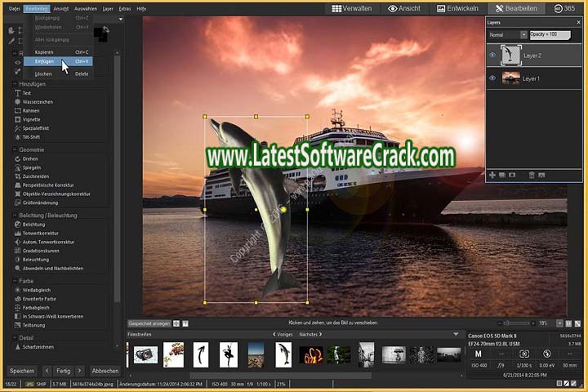Click the add layer plus icon
Image resolution: width=588 pixels, height=392 pixels.
(492, 175)
